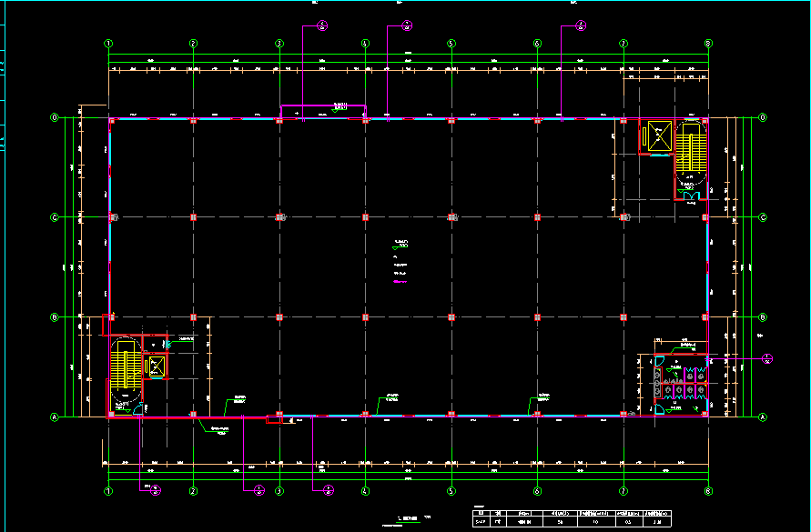This screenshot has width=811, height=532.
Task: Select magenta section bubble on right side
Action: [768, 358]
